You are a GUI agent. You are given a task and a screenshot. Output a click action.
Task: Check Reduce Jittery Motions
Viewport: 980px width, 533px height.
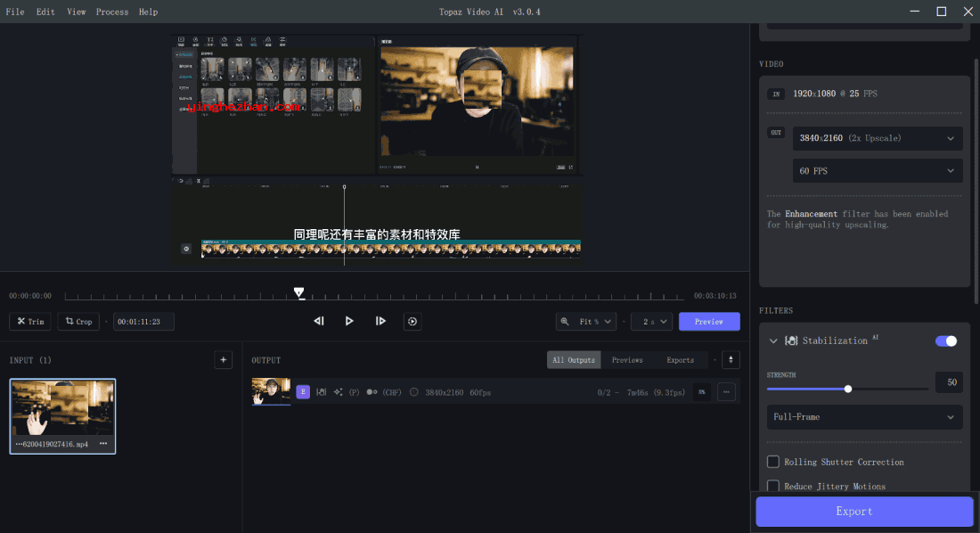(773, 487)
